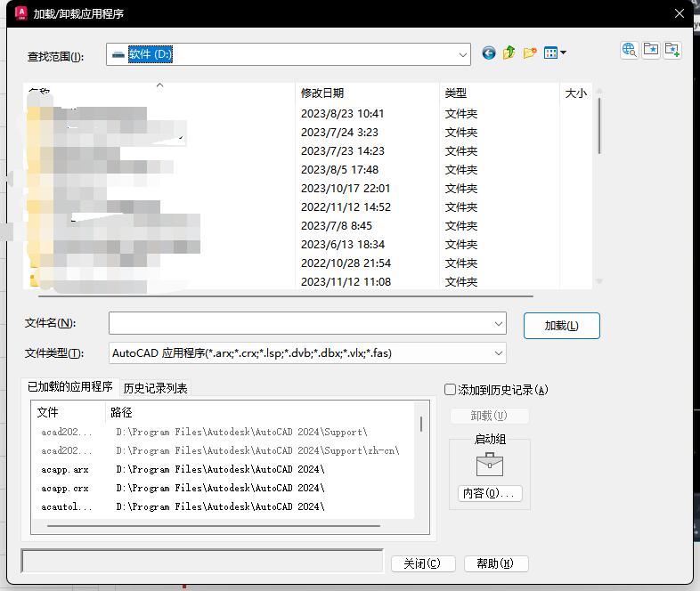Expand the 文件名 dropdown arrow

[499, 323]
